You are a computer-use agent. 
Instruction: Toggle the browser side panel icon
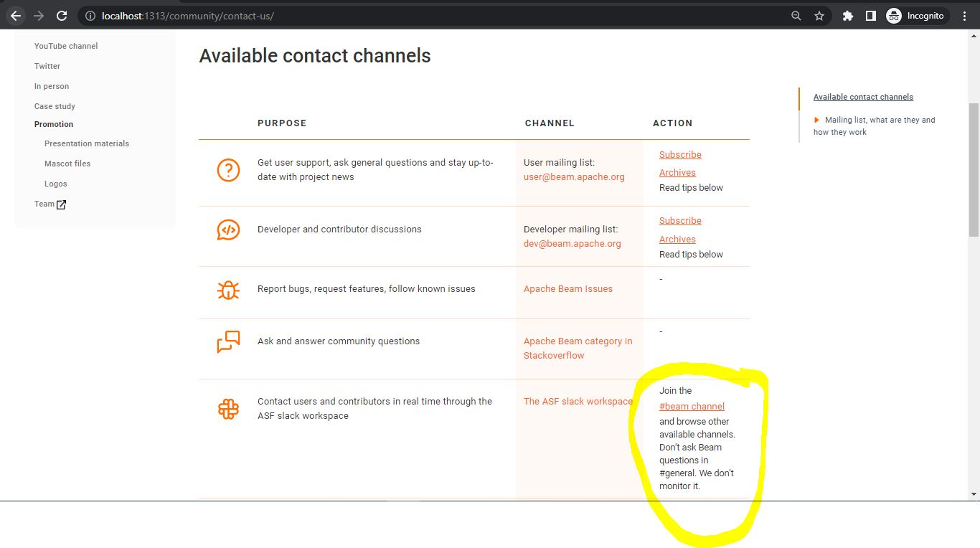[x=871, y=16]
